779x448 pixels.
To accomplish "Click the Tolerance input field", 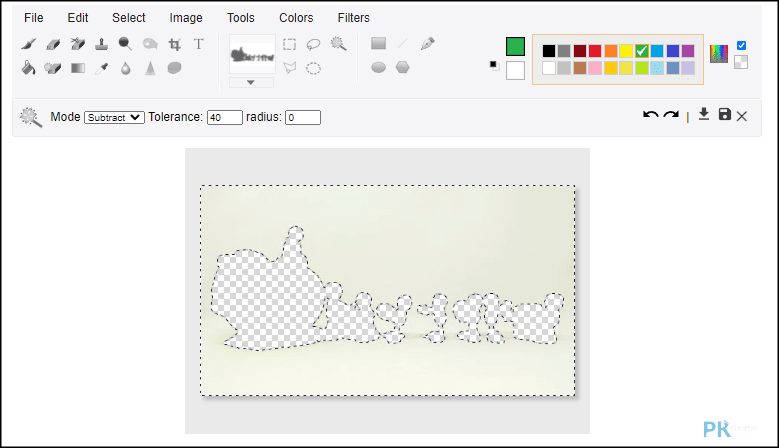I will click(x=225, y=117).
